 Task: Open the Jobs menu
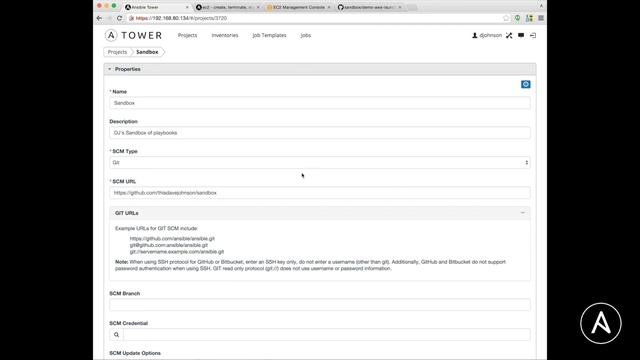pos(306,36)
